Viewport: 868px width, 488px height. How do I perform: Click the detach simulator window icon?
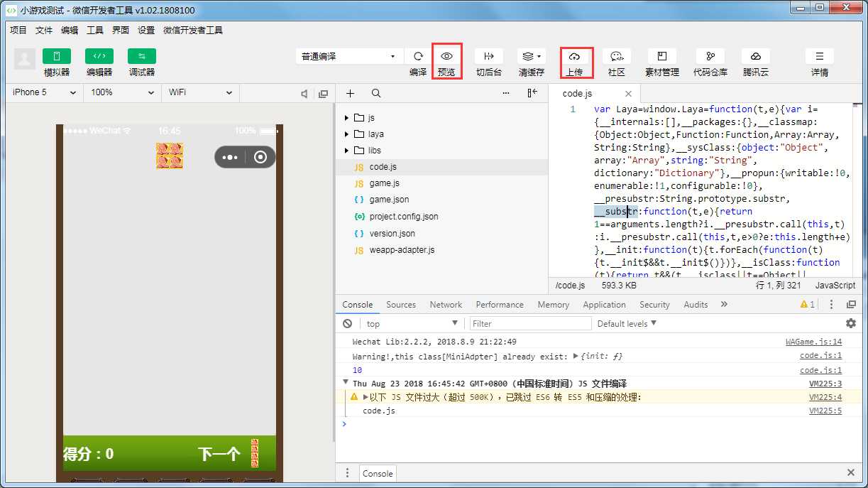[x=323, y=93]
